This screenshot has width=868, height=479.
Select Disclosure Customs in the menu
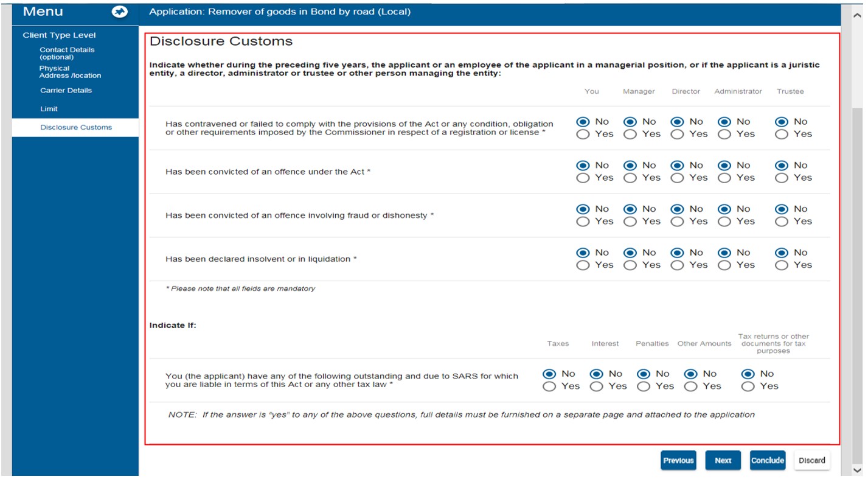click(x=76, y=127)
